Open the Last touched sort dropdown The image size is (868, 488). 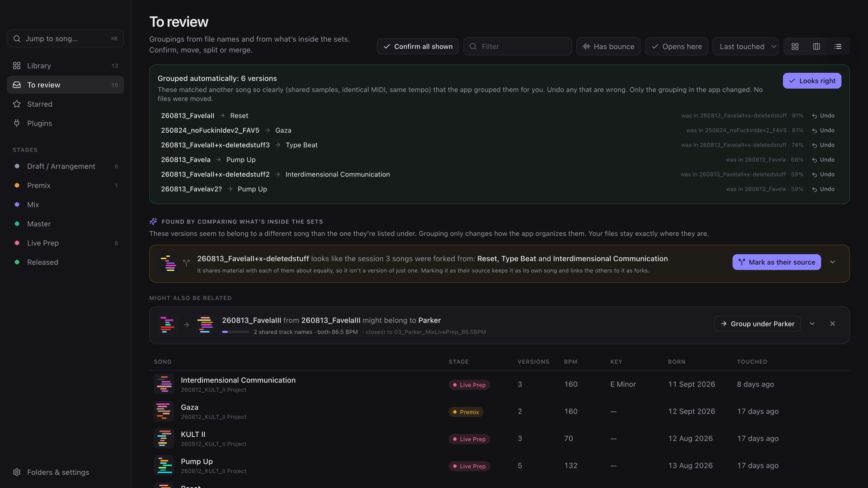(x=745, y=47)
